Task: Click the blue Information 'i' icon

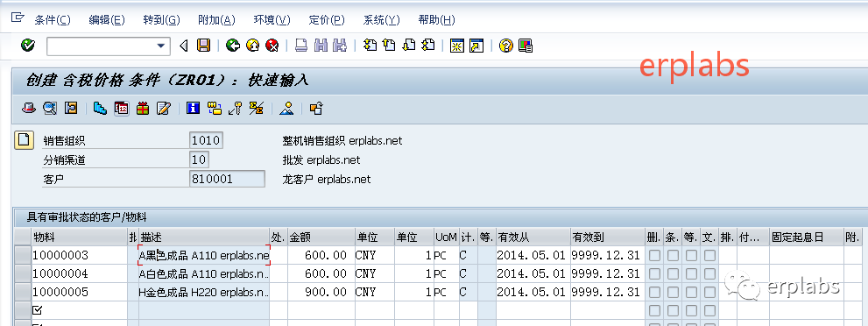Action: 194,108
